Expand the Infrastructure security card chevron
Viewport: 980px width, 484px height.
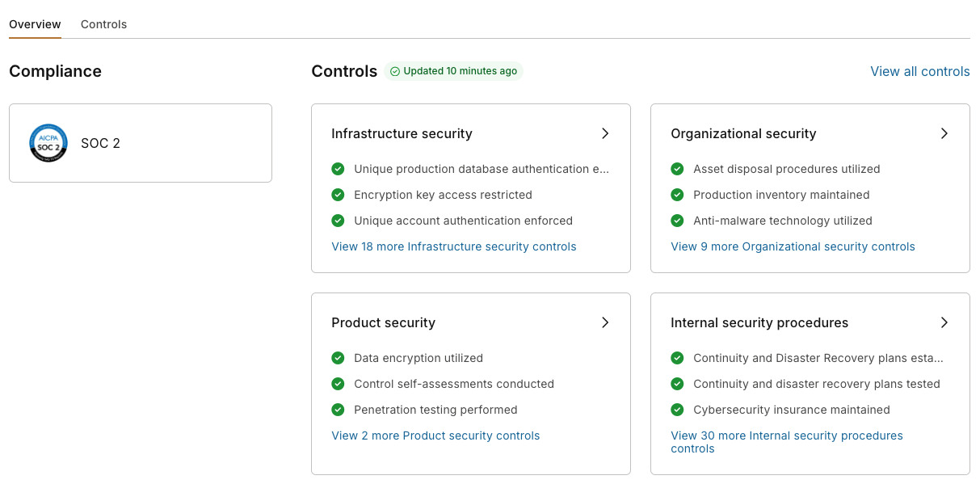(x=604, y=133)
